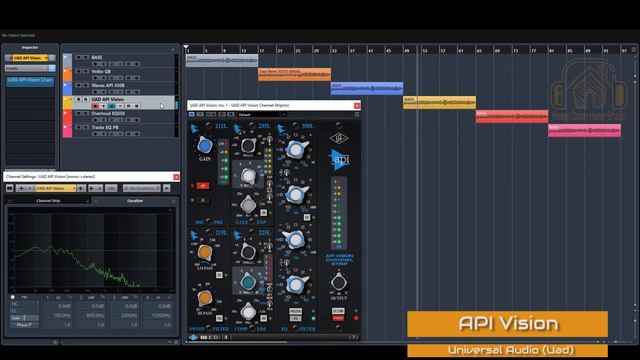Screen dimensions: 640x360
Task: Select the orange audio clip in timeline
Action: (x=294, y=74)
